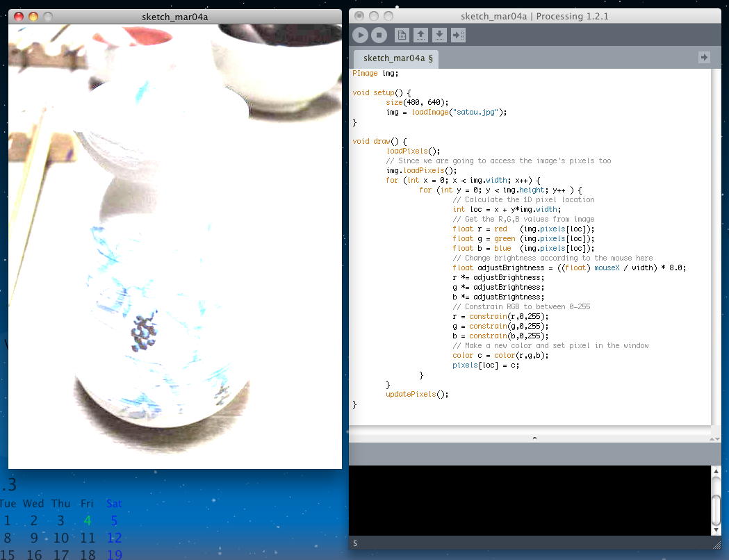
Task: Open a sketch with the up-arrow icon
Action: [x=420, y=35]
